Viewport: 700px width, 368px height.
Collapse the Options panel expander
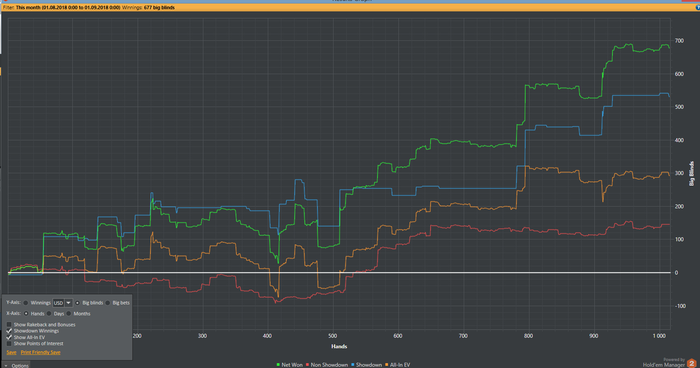(5, 366)
